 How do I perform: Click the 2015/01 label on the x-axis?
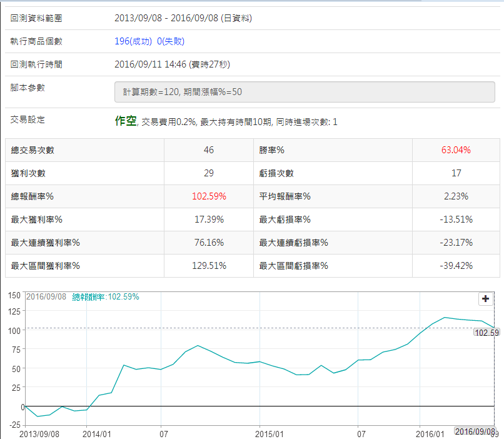[270, 433]
